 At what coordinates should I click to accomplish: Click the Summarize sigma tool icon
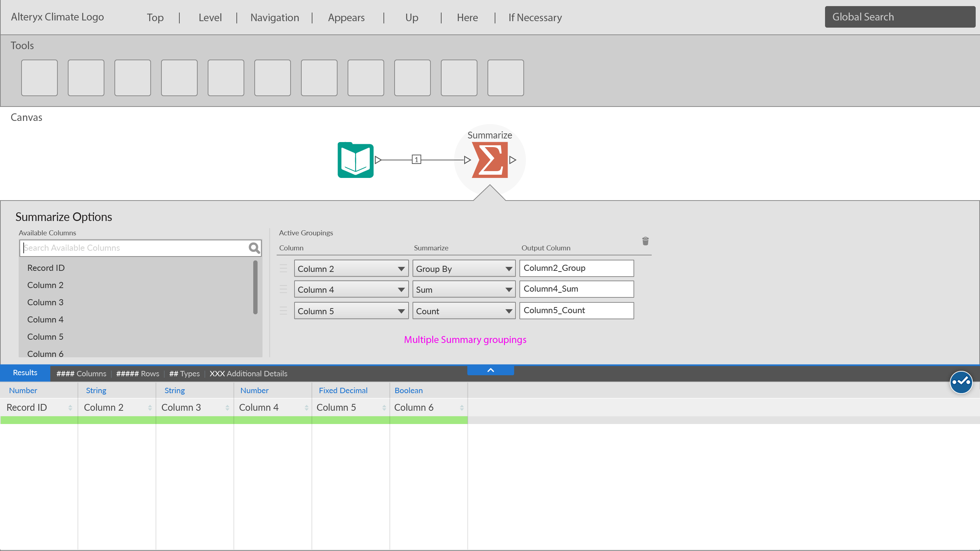pyautogui.click(x=490, y=160)
